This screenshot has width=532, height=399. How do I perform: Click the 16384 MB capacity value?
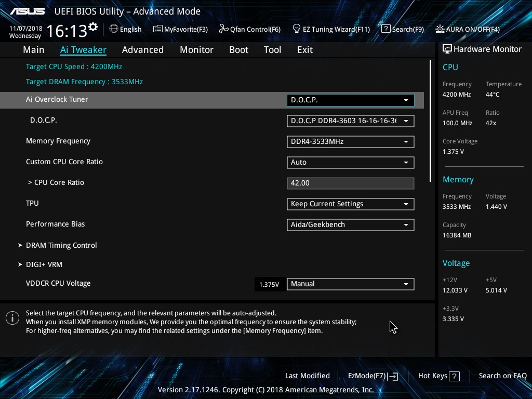tap(457, 235)
